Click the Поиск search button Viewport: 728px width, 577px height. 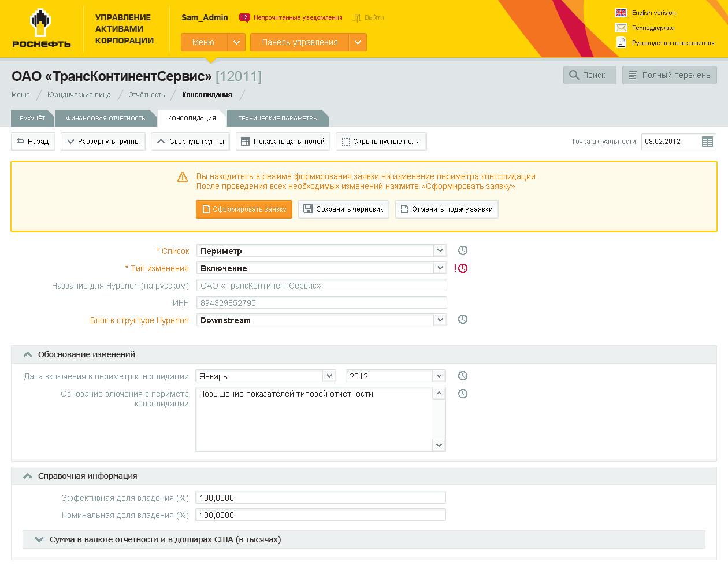tap(590, 75)
